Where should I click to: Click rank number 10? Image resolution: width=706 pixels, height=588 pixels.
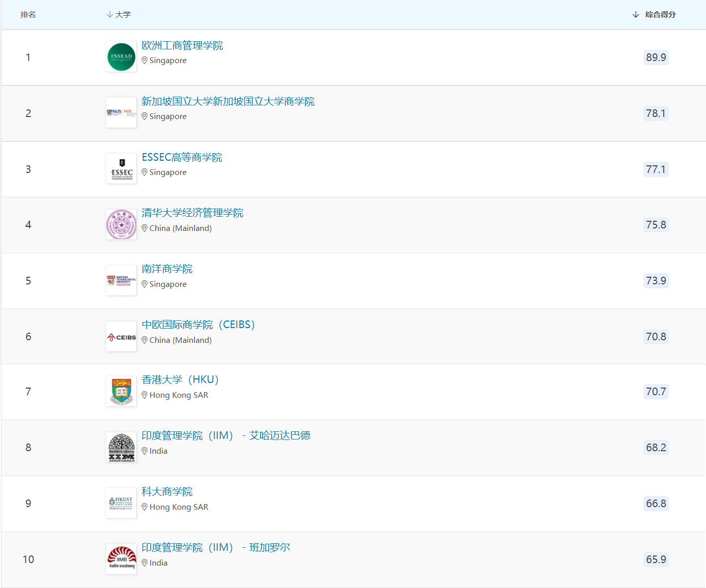(x=28, y=560)
